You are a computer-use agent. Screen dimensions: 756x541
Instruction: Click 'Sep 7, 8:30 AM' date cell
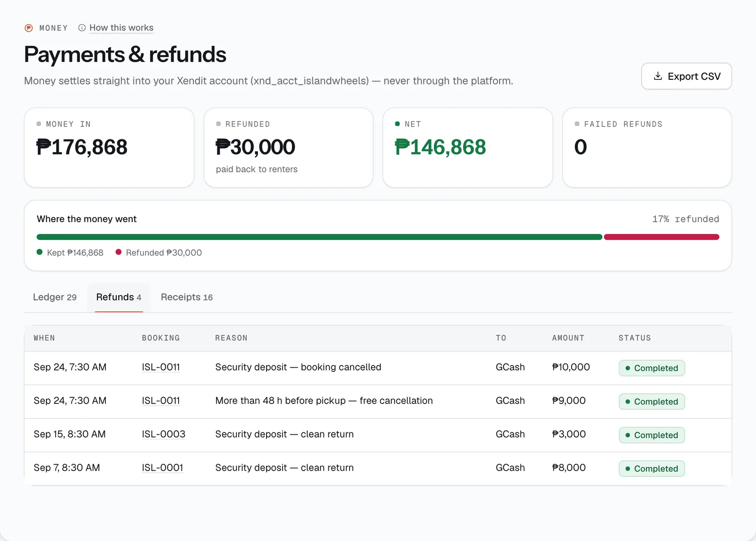click(67, 468)
